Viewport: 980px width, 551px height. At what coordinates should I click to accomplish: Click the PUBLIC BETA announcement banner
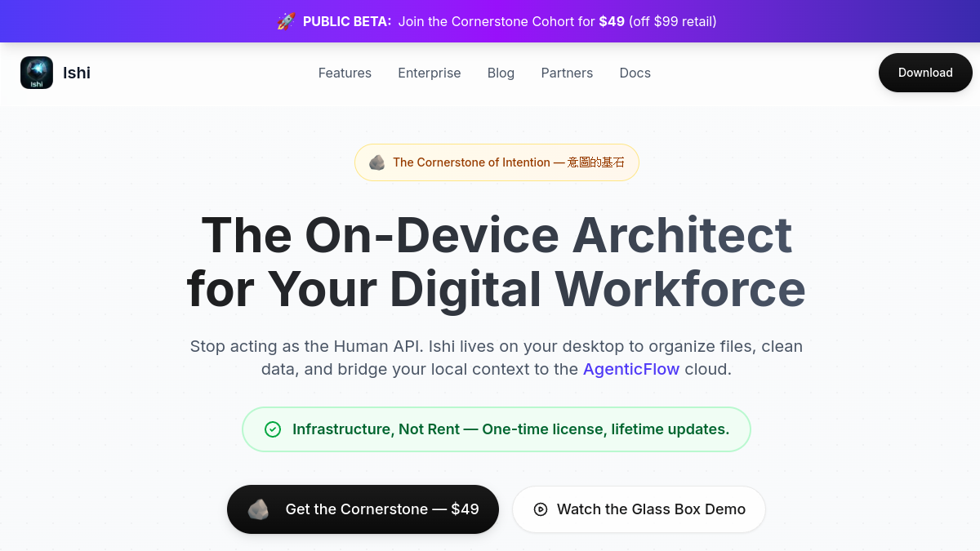(x=490, y=21)
